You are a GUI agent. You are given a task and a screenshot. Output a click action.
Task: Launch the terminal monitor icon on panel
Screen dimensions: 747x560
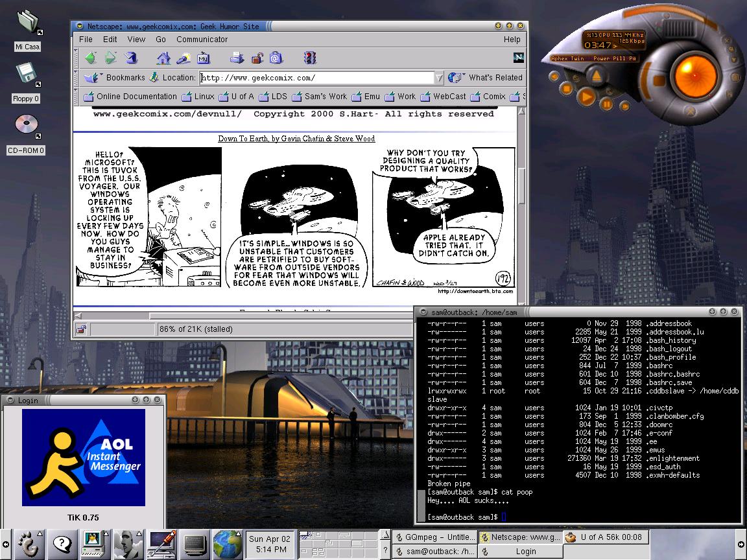(x=195, y=544)
